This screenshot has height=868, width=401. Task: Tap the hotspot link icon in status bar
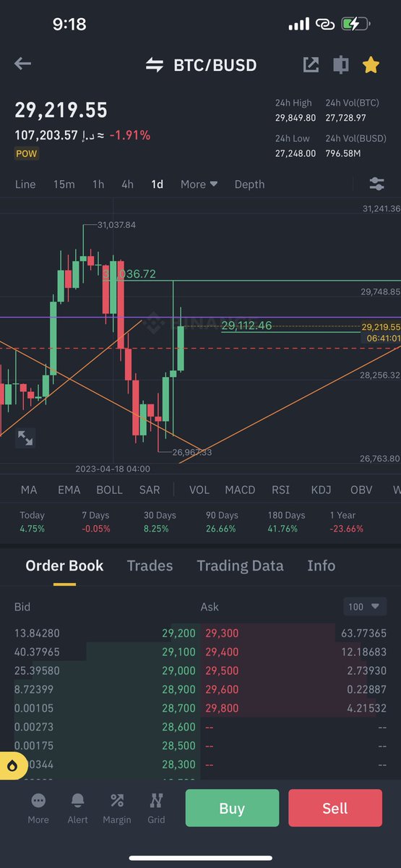pos(325,24)
